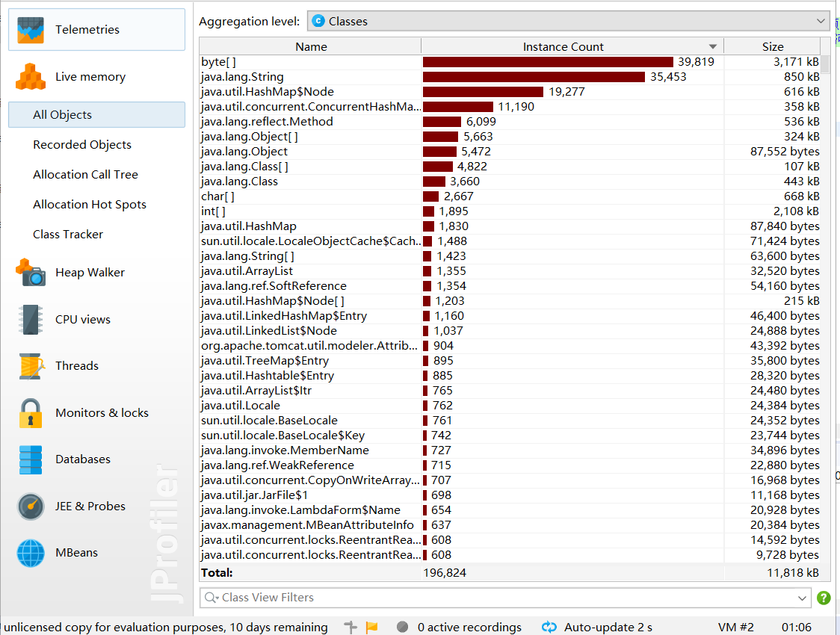Select java.util.jar.JarFile$1 row
The width and height of the screenshot is (840, 635).
510,495
